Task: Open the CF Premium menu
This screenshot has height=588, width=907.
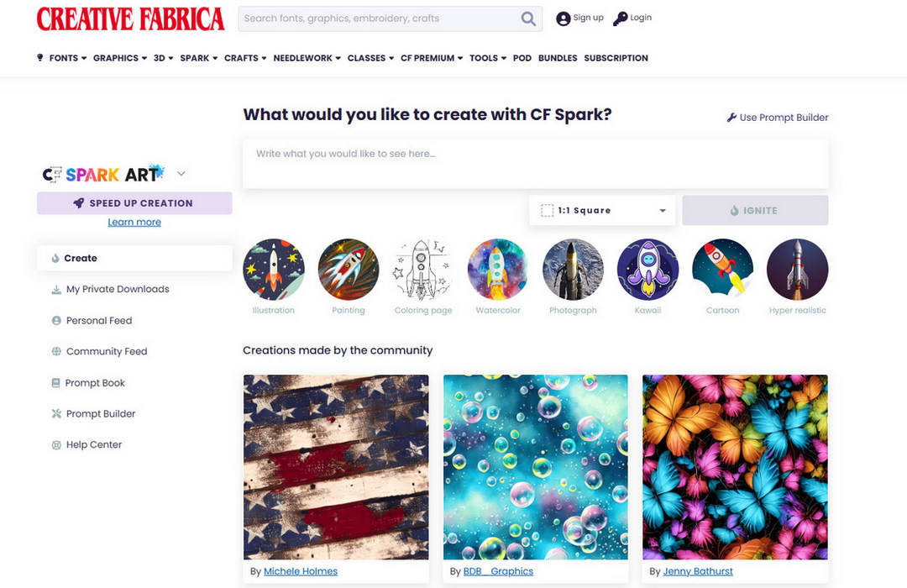Action: tap(432, 58)
